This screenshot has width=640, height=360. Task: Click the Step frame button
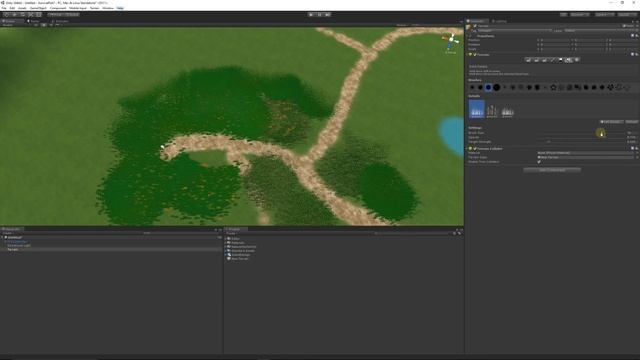point(328,15)
